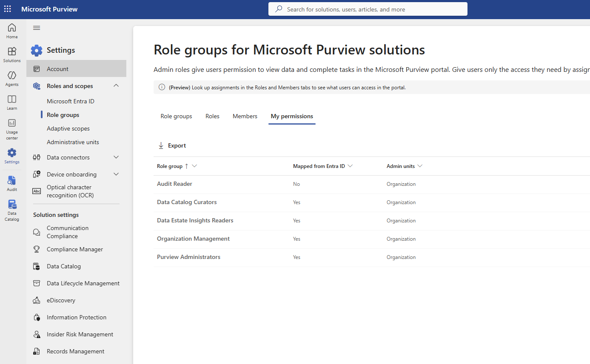Open Solutions in left rail
590x364 pixels.
click(x=12, y=55)
